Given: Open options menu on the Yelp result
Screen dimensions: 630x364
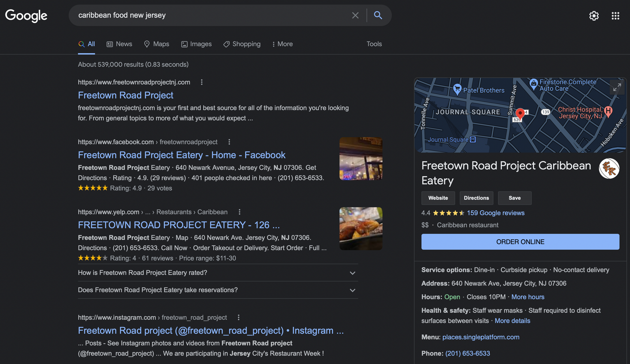Looking at the screenshot, I should (239, 212).
